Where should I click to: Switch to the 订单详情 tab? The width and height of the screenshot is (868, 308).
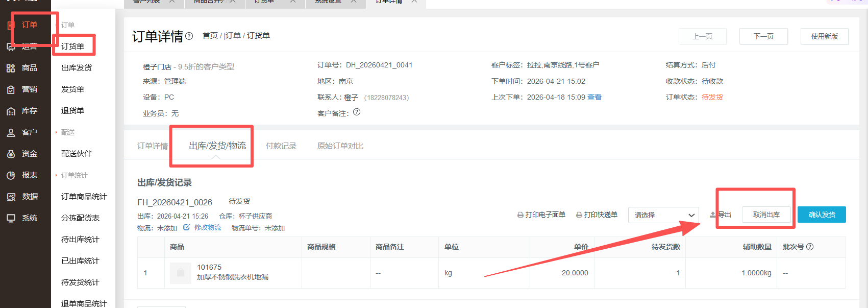[153, 146]
